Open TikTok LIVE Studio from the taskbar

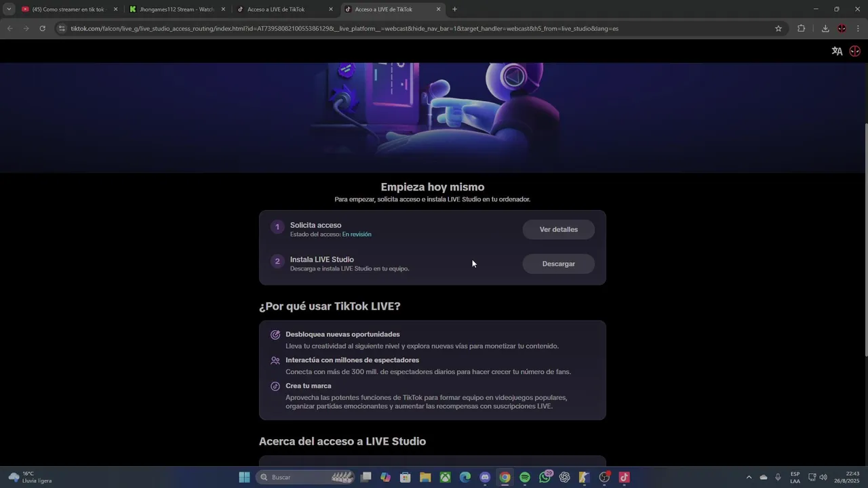(x=624, y=477)
